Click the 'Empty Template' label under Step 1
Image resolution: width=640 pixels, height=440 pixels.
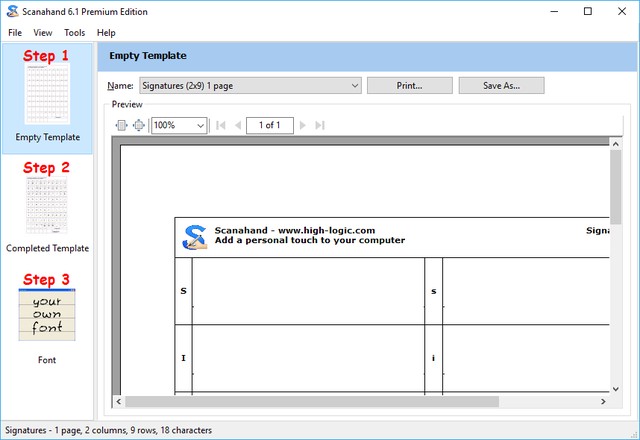pyautogui.click(x=48, y=138)
